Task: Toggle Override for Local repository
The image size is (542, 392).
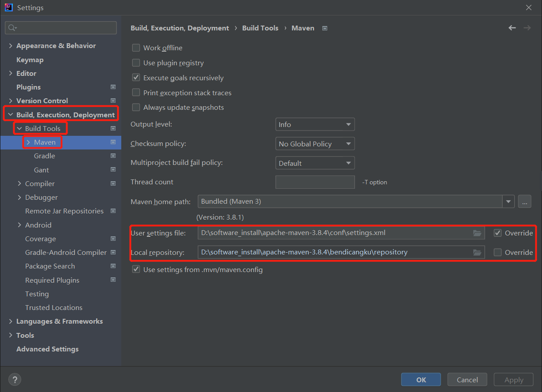Action: pos(498,252)
